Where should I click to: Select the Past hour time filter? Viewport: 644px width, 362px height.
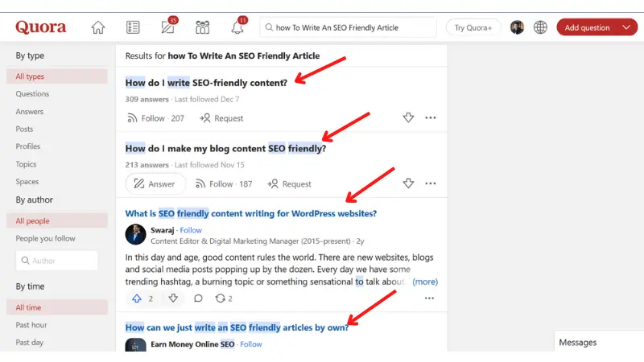click(x=31, y=325)
